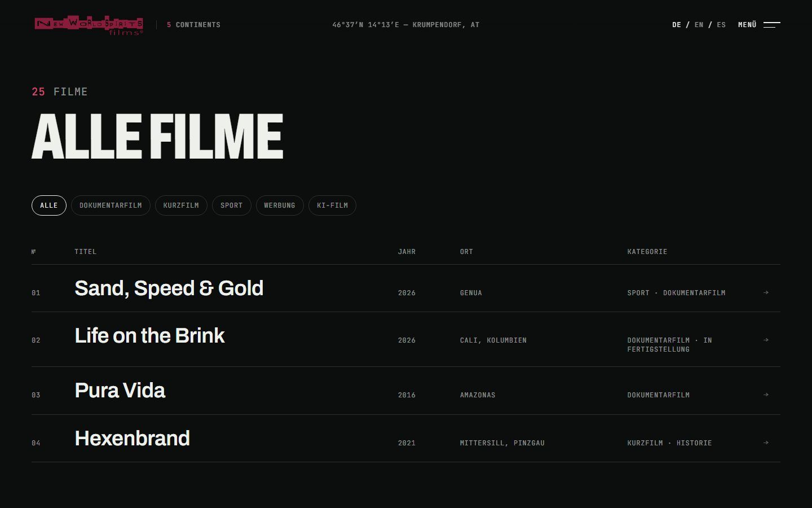812x508 pixels.
Task: Filter films by Kurzfilm
Action: pos(181,205)
